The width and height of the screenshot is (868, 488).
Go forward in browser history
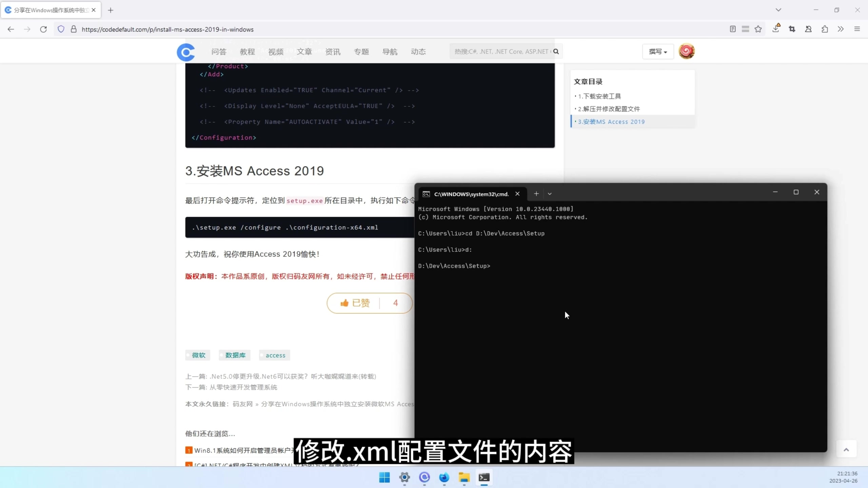(27, 29)
